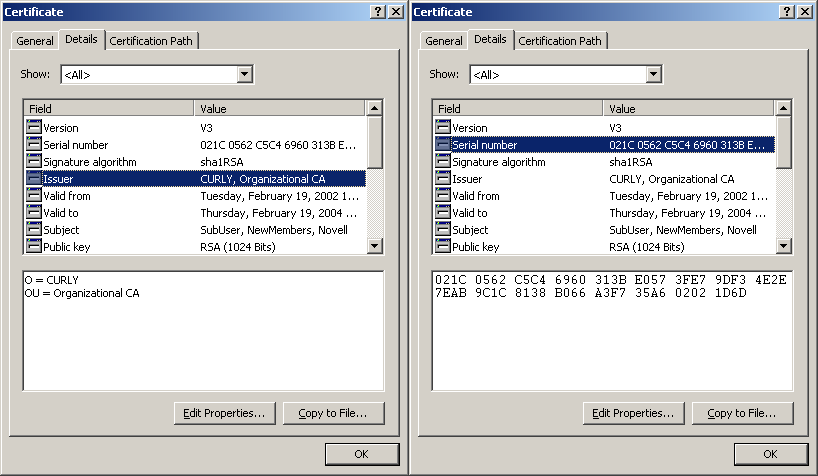Click OK in the right Certificate dialog
Viewport: 818px width, 476px height.
[771, 454]
